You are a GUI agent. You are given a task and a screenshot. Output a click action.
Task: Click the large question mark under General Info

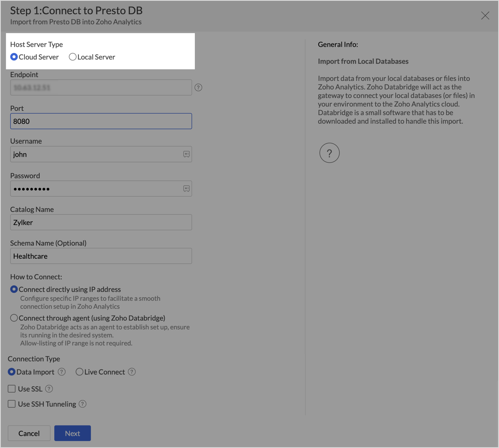329,153
